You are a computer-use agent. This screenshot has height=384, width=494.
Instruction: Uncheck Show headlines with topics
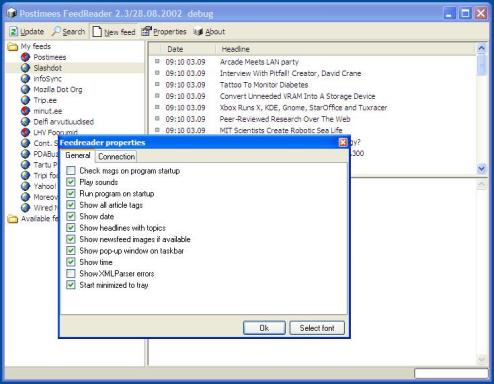(x=71, y=228)
